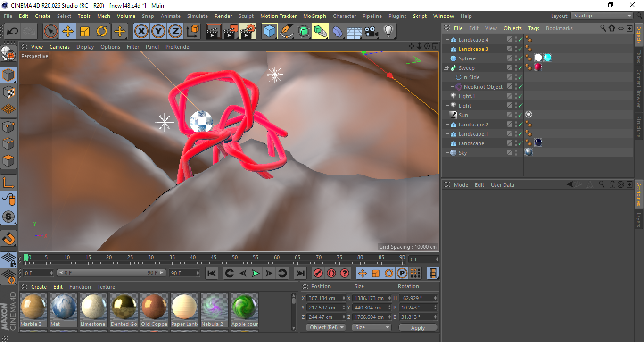Open the Spline Pen tool

[x=287, y=32]
